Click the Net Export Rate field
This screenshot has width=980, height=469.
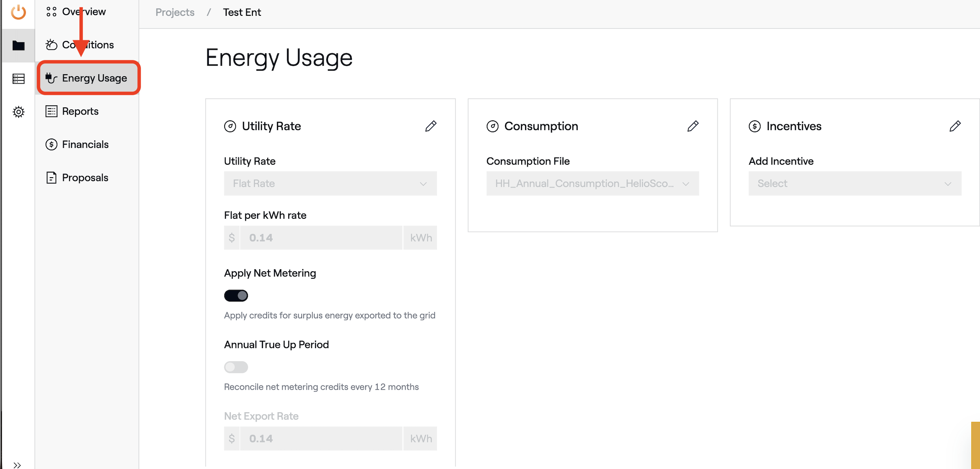[321, 439]
